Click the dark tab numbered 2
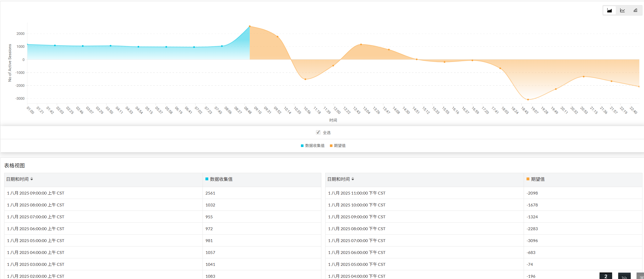The height and width of the screenshot is (279, 644). (x=605, y=276)
